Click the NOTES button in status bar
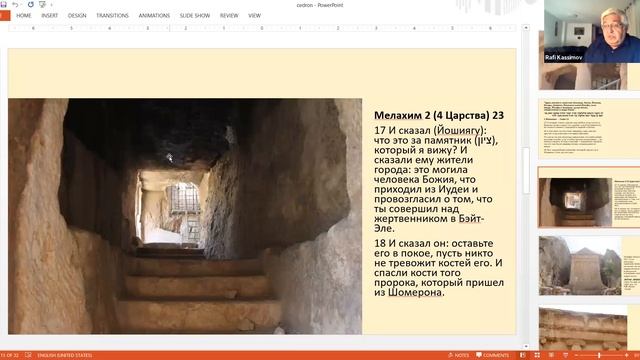Image resolution: width=640 pixels, height=360 pixels. click(x=458, y=356)
